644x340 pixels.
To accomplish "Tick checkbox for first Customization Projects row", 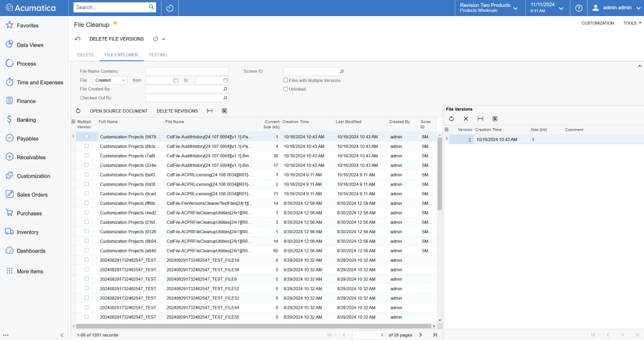I will tap(86, 137).
